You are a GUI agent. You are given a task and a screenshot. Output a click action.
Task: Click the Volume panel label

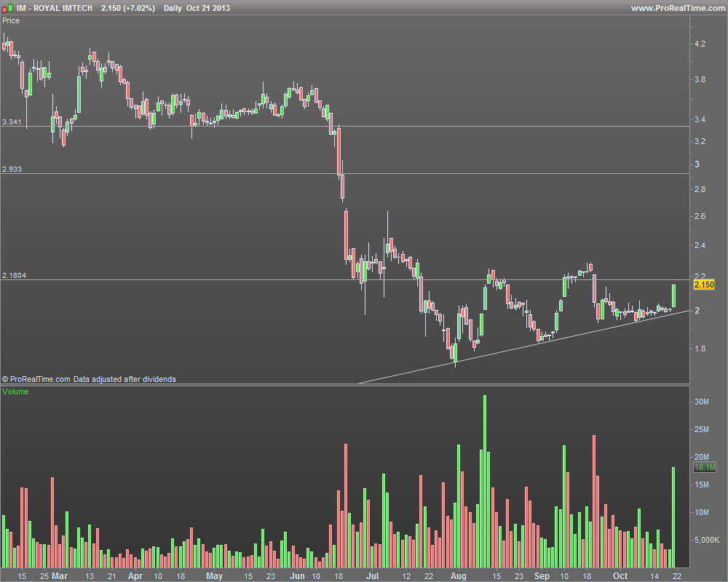(15, 391)
